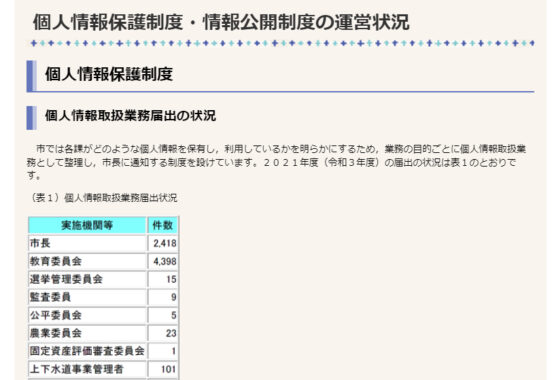Click the paragraph beginning 市では各課が
Viewport: 554px width, 380px height.
pos(277,162)
